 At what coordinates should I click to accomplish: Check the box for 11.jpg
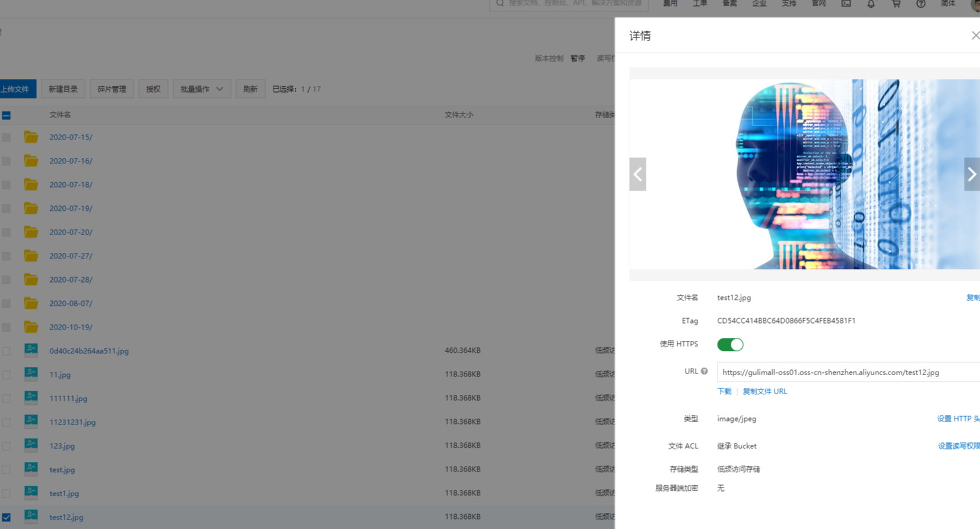coord(6,375)
